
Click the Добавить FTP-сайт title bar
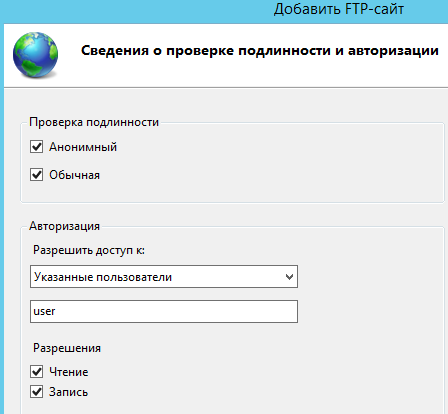tap(339, 9)
